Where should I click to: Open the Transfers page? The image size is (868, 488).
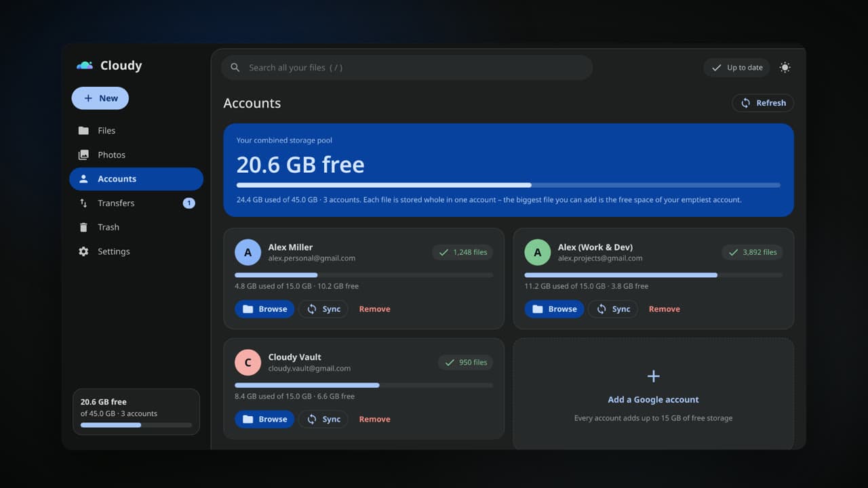pyautogui.click(x=136, y=203)
